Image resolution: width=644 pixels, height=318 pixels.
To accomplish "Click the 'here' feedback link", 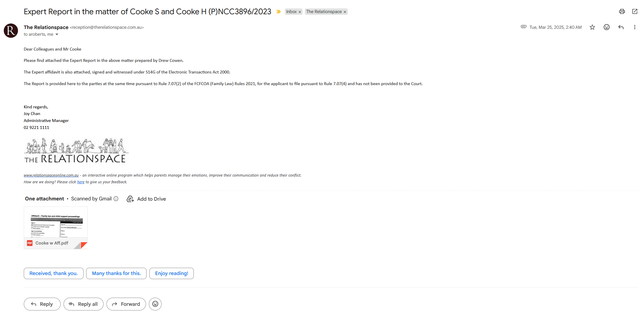I will [x=81, y=182].
